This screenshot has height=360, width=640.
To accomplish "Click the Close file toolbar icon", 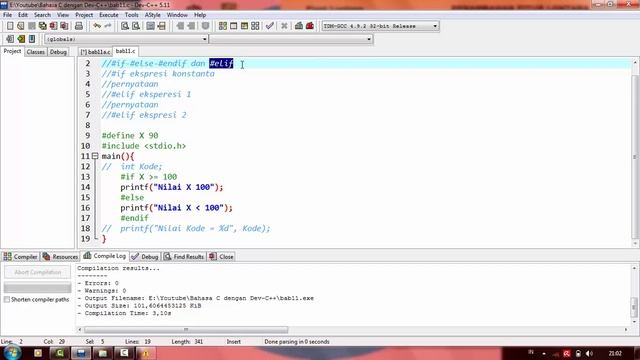I will pyautogui.click(x=53, y=26).
